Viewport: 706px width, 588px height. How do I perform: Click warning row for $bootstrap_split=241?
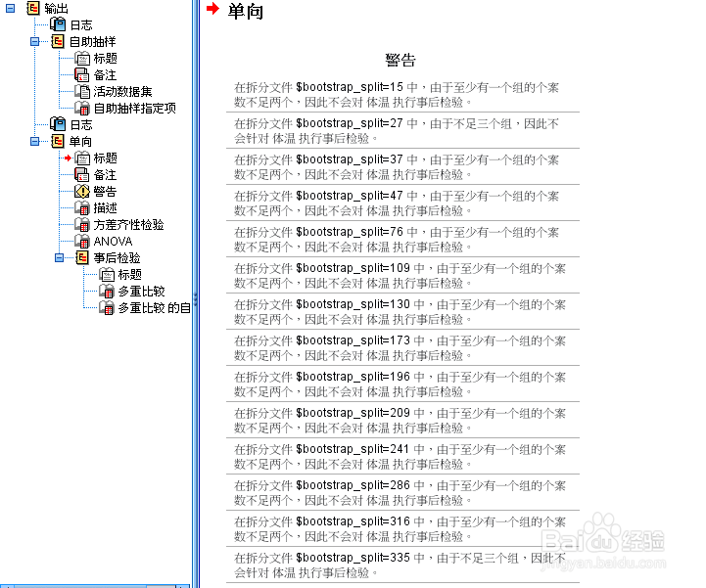pos(402,457)
